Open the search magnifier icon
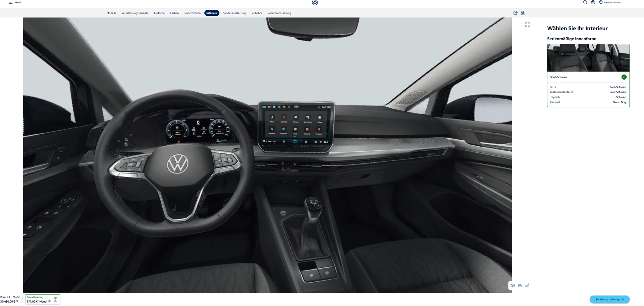 pyautogui.click(x=585, y=2)
